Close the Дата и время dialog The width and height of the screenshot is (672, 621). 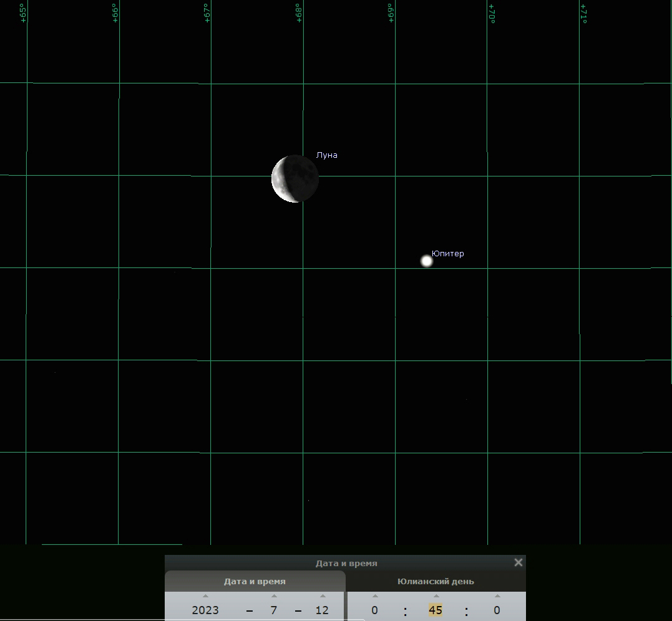(518, 562)
